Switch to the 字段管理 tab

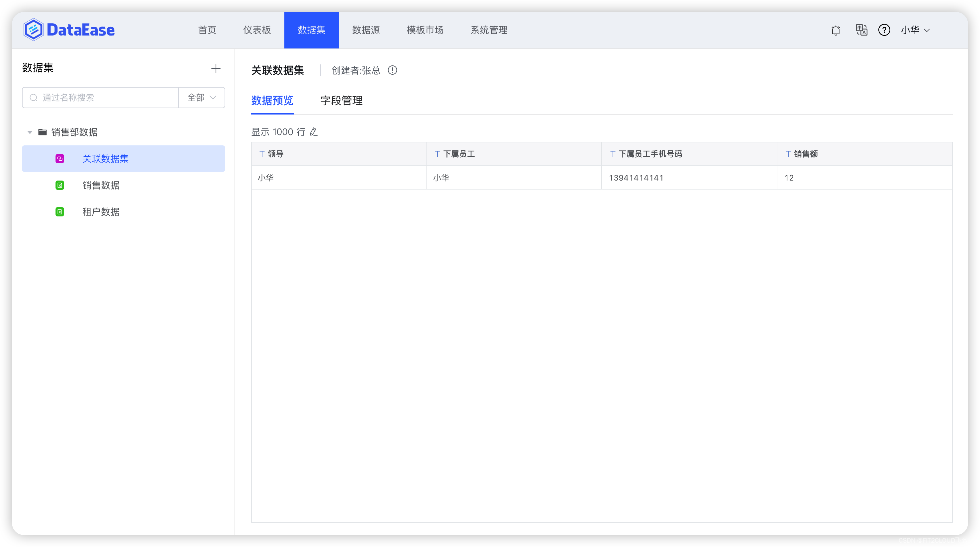(x=341, y=101)
